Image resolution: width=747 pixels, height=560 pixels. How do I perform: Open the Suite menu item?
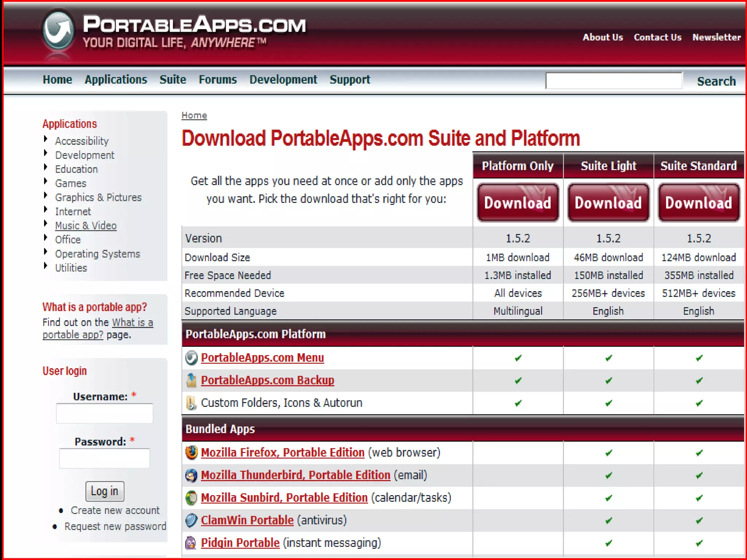point(173,79)
